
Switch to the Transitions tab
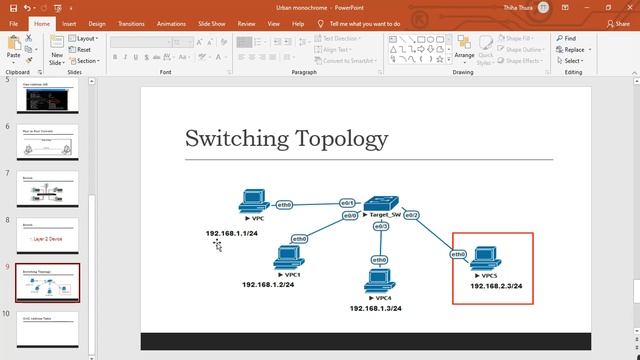[x=131, y=24]
